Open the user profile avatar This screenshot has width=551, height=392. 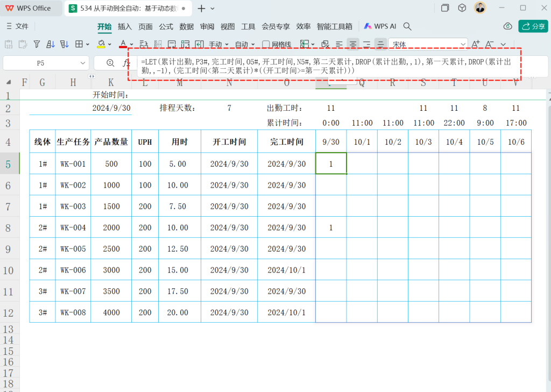coord(479,8)
